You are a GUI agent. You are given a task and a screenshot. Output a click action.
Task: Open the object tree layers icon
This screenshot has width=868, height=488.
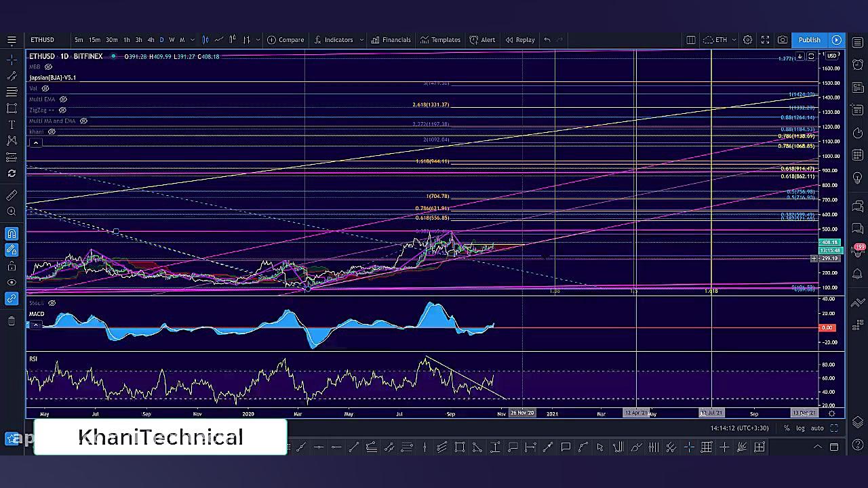coord(858,422)
